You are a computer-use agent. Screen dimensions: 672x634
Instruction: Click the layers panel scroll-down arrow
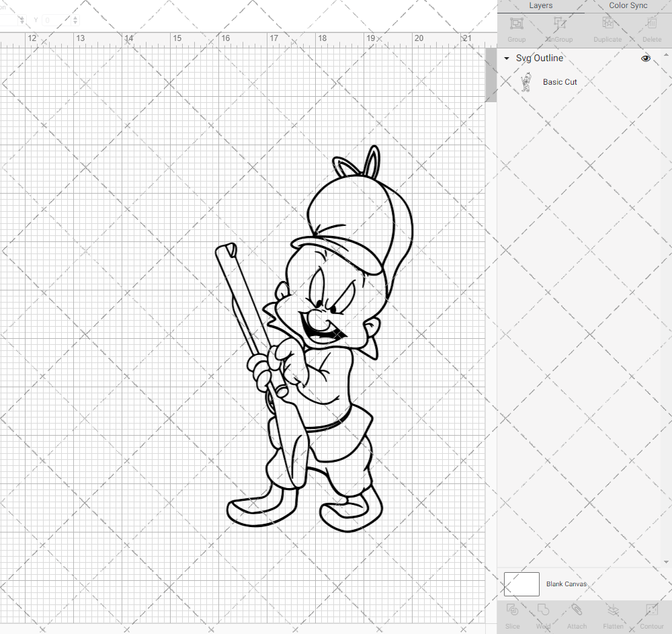(x=665, y=562)
